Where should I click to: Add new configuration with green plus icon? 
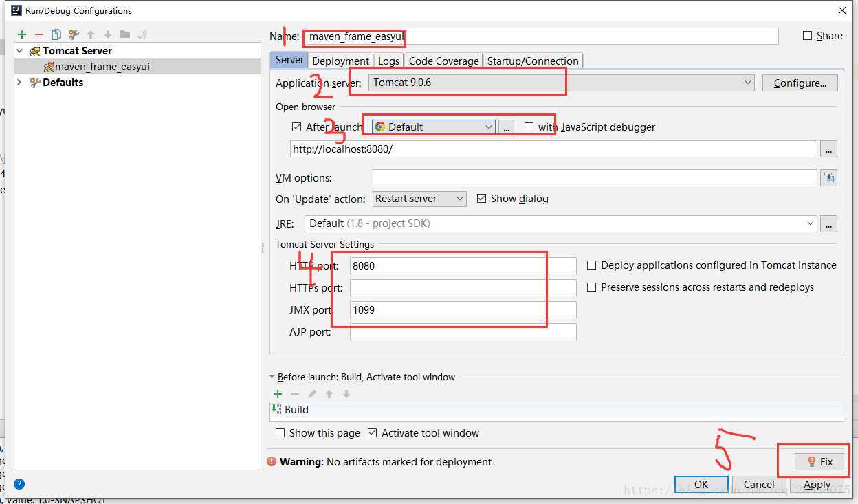pyautogui.click(x=22, y=34)
